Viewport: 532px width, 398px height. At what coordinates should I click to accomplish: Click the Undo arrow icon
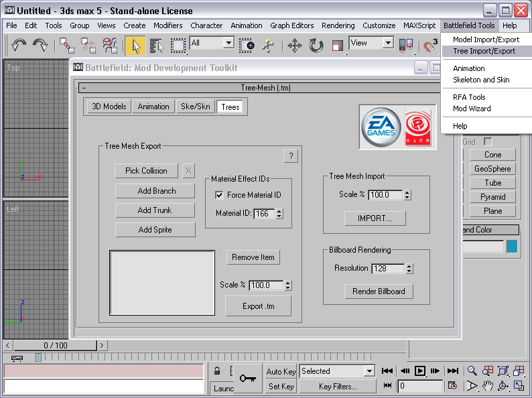pos(18,45)
